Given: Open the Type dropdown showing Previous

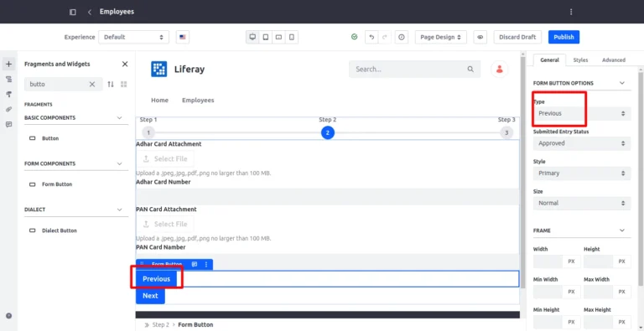Looking at the screenshot, I should (x=582, y=113).
